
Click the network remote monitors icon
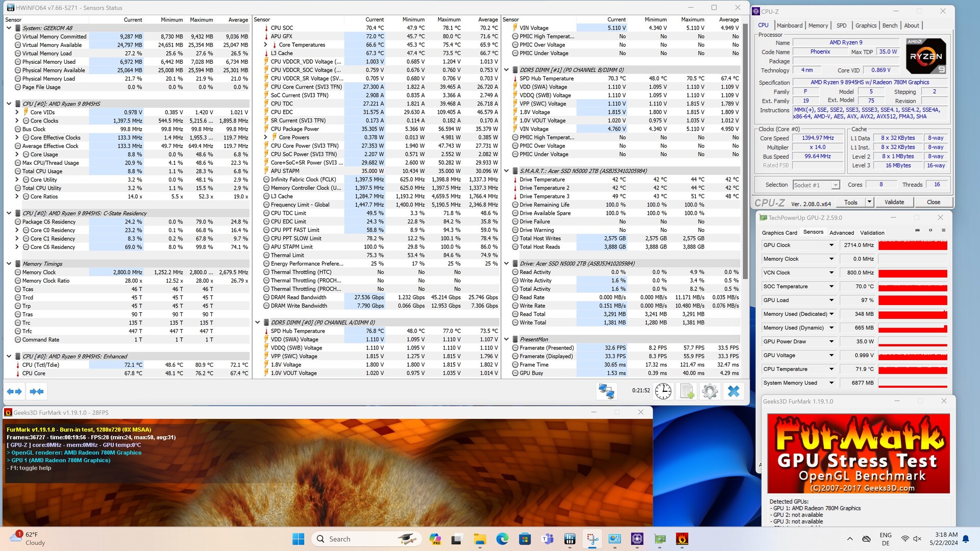click(606, 391)
